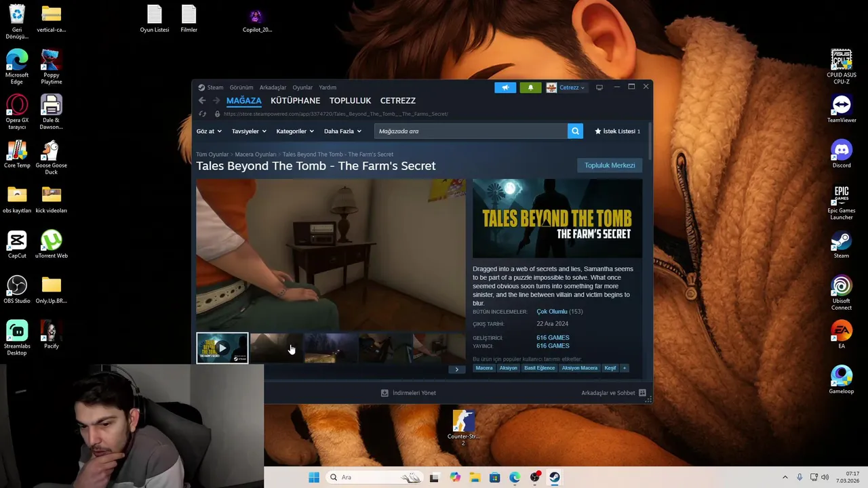Open Topluluk Merkezi community hub

610,165
